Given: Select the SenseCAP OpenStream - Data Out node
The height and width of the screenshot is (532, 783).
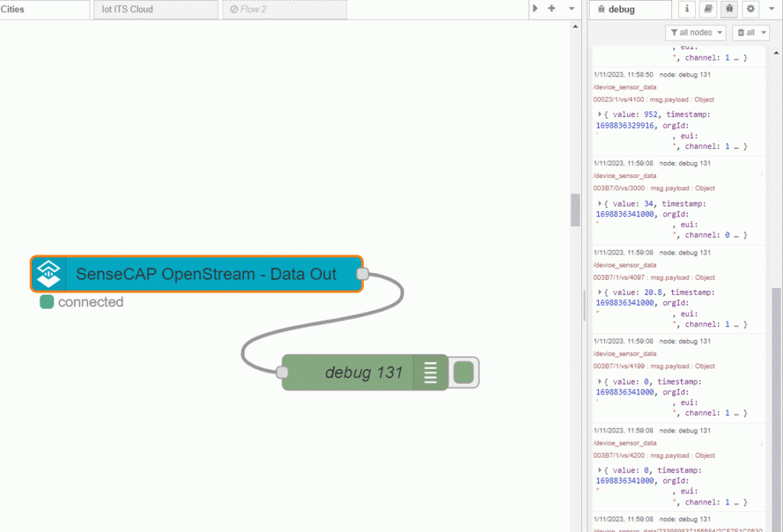Looking at the screenshot, I should pos(205,274).
